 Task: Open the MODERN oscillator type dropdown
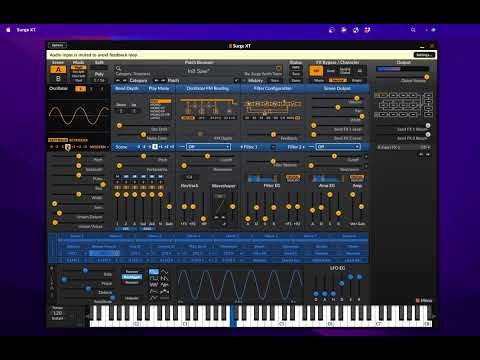click(x=99, y=147)
